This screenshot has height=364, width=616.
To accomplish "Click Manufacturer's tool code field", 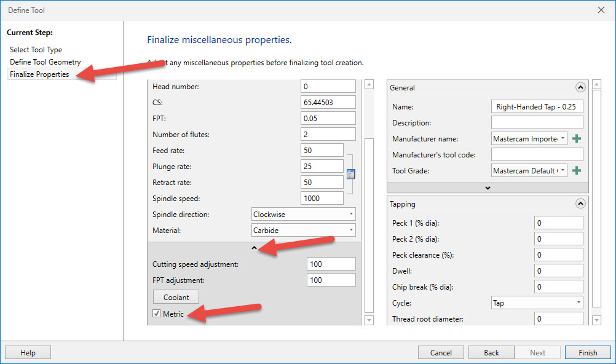I will [x=537, y=154].
